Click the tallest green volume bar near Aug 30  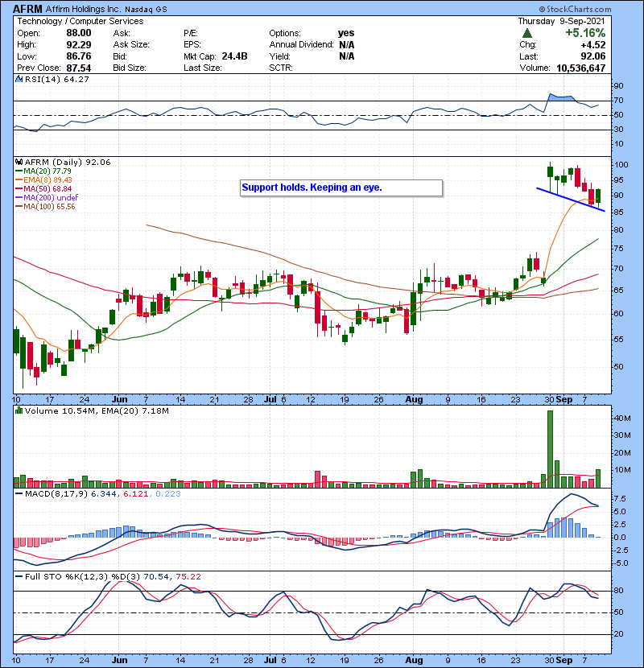click(550, 449)
